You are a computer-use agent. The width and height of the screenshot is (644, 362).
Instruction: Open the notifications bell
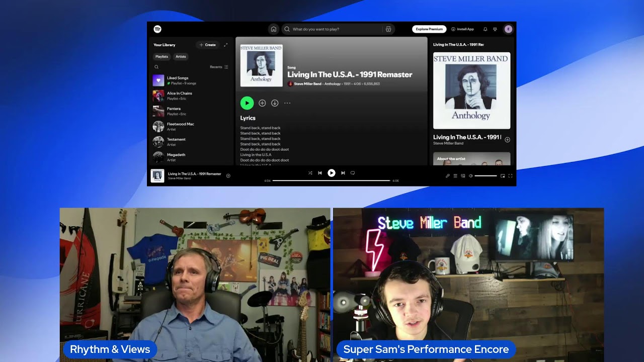pos(486,29)
